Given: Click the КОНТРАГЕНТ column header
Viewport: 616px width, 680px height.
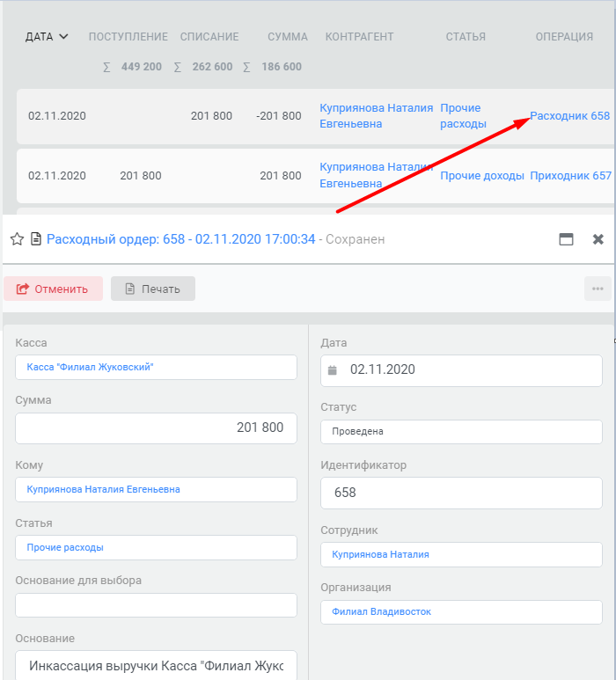Looking at the screenshot, I should pos(359,37).
